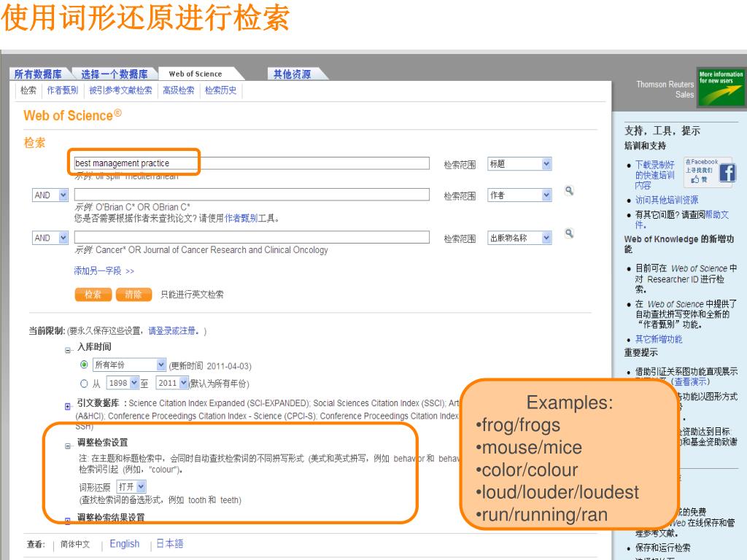Click the 只能进行英文检索 note text
The width and height of the screenshot is (747, 560).
(x=192, y=295)
